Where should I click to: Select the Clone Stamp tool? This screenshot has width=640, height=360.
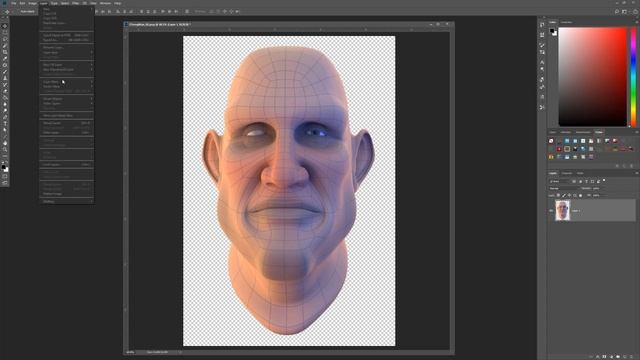point(5,78)
